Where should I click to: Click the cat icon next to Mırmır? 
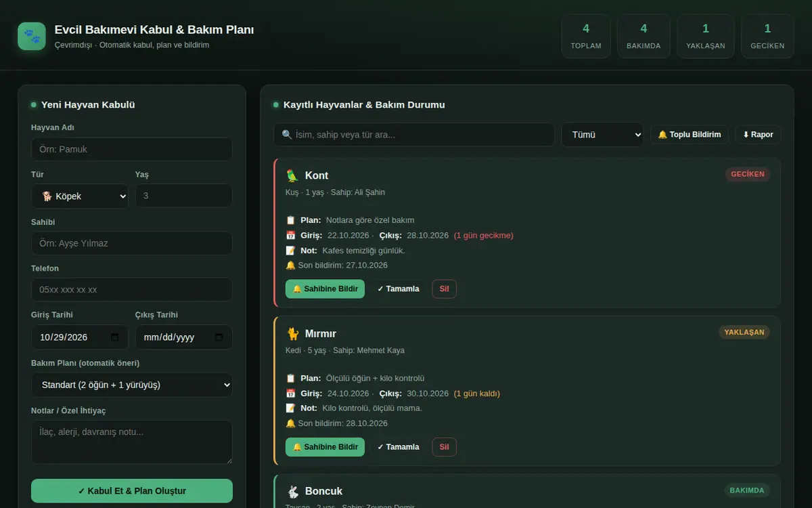coord(292,334)
